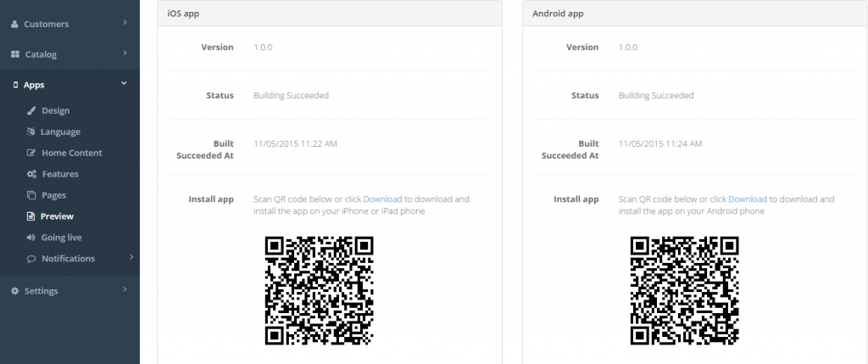868x364 pixels.
Task: Click the Pages copy icon
Action: [31, 195]
